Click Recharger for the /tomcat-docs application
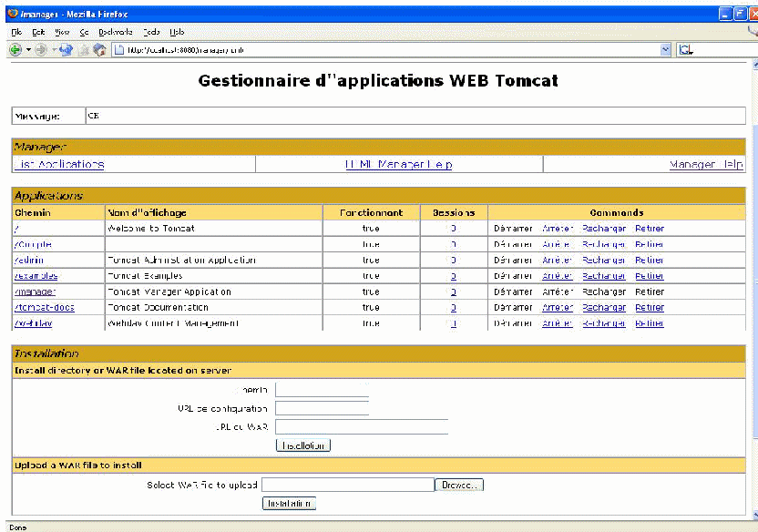The height and width of the screenshot is (532, 758). pyautogui.click(x=604, y=308)
